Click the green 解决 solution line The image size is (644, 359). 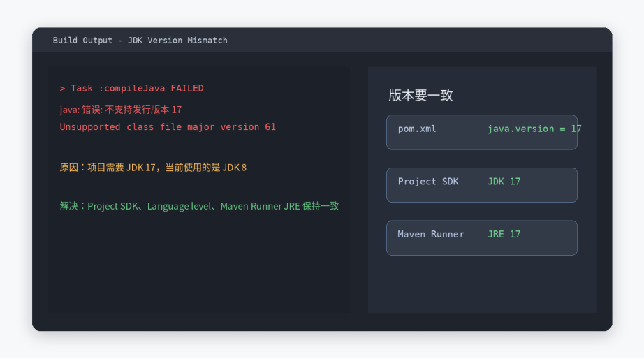point(199,206)
